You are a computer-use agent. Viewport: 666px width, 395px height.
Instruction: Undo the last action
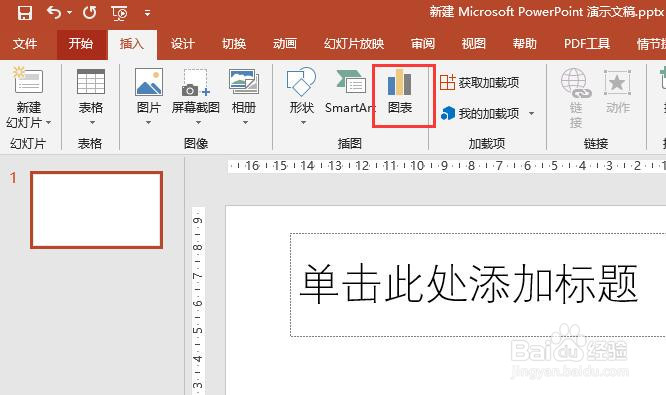pos(54,13)
